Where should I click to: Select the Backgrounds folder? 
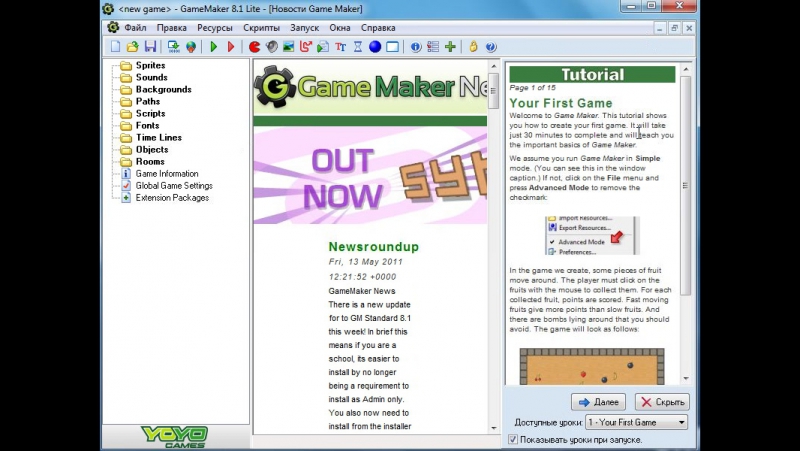coord(163,89)
